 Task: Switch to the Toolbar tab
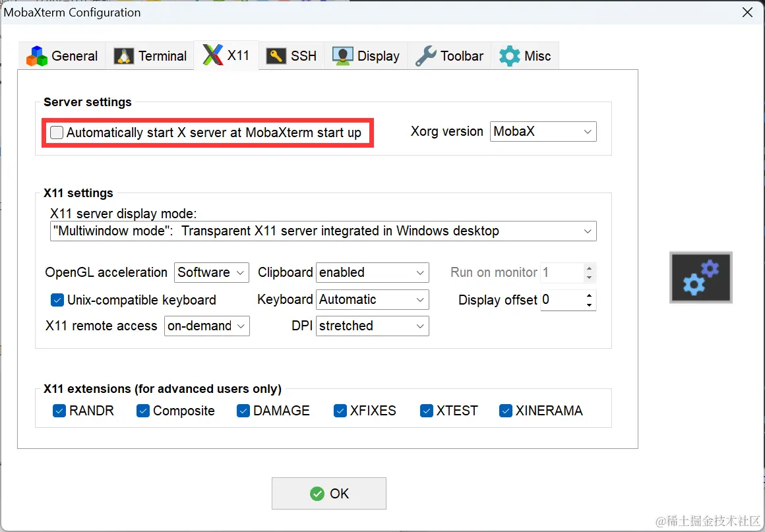tap(449, 56)
